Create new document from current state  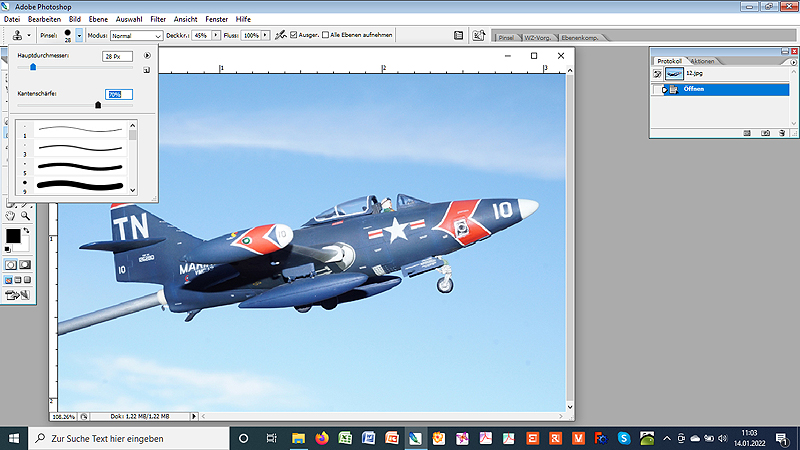coord(747,133)
